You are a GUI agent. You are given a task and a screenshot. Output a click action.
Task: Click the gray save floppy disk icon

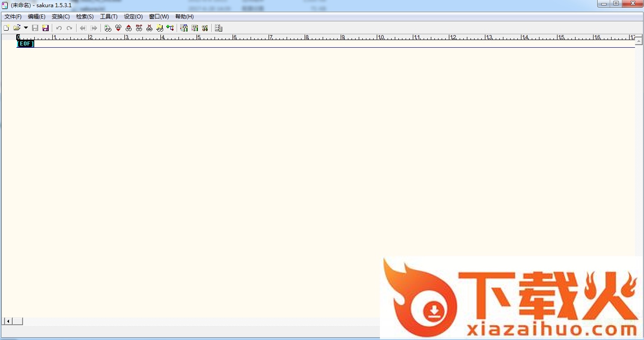pos(35,28)
